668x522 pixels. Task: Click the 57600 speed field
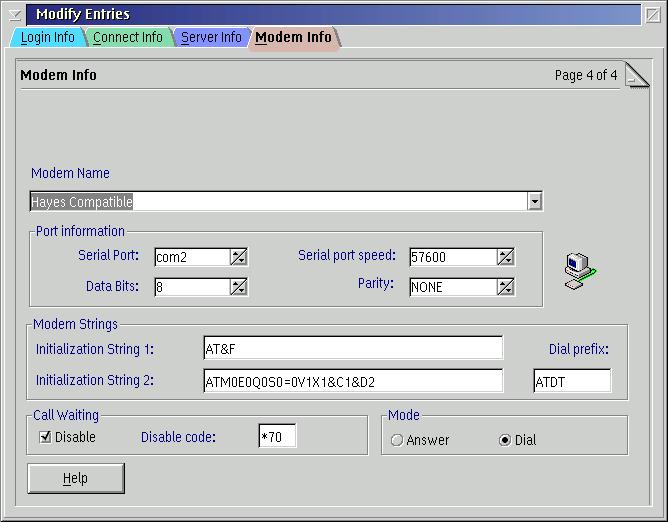pyautogui.click(x=453, y=257)
